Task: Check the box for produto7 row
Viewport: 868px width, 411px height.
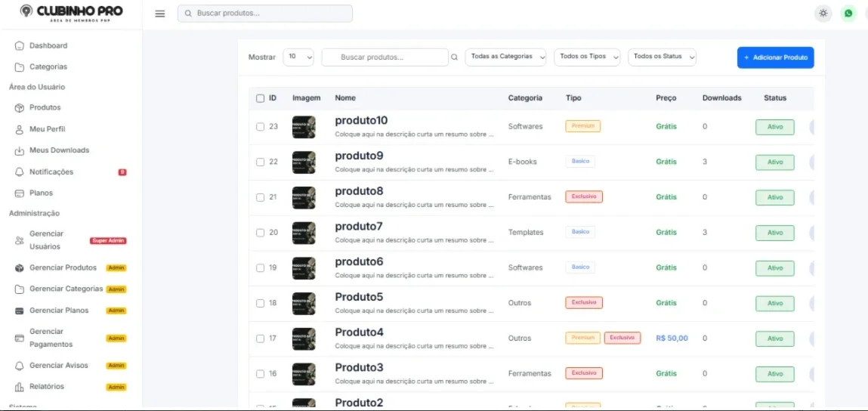Action: pyautogui.click(x=260, y=233)
